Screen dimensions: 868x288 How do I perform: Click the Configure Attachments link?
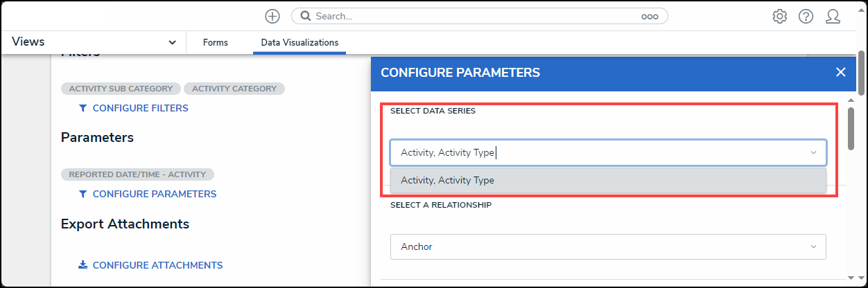[x=157, y=265]
